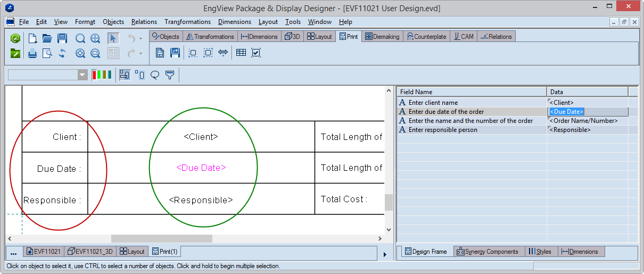Screen dimensions: 644x274
Task: Click the large dashed-frame icon
Action: point(208,53)
